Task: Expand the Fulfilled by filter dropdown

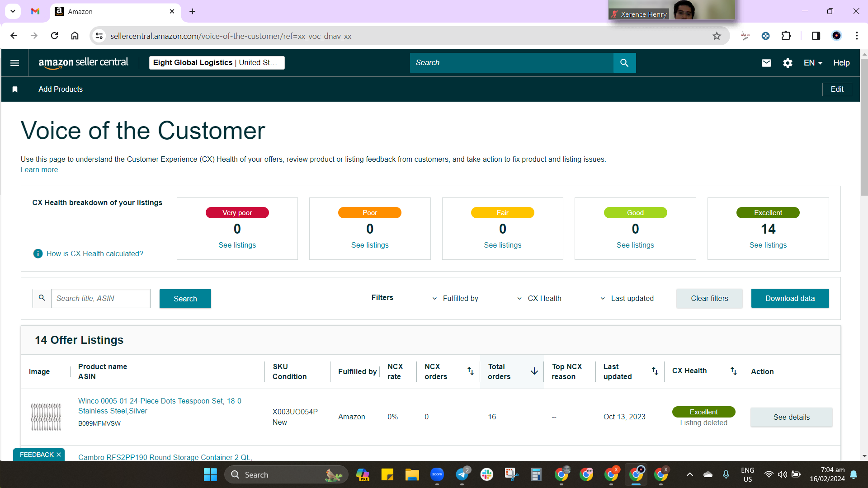Action: (455, 298)
